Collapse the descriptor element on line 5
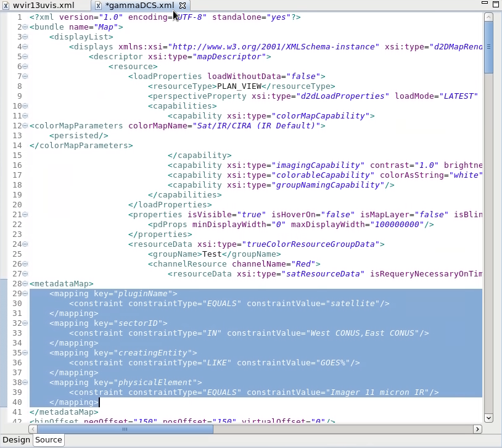This screenshot has width=502, height=448. pyautogui.click(x=25, y=57)
